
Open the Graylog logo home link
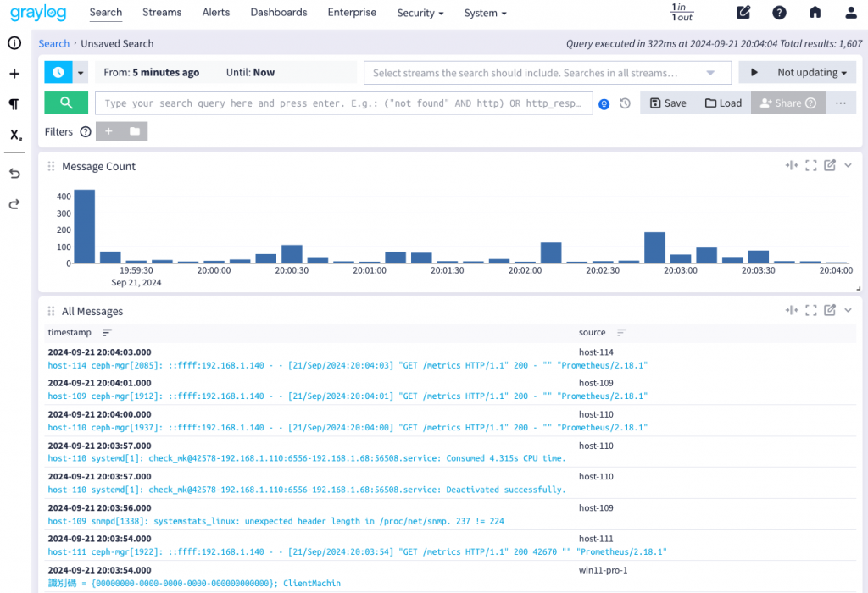38,12
